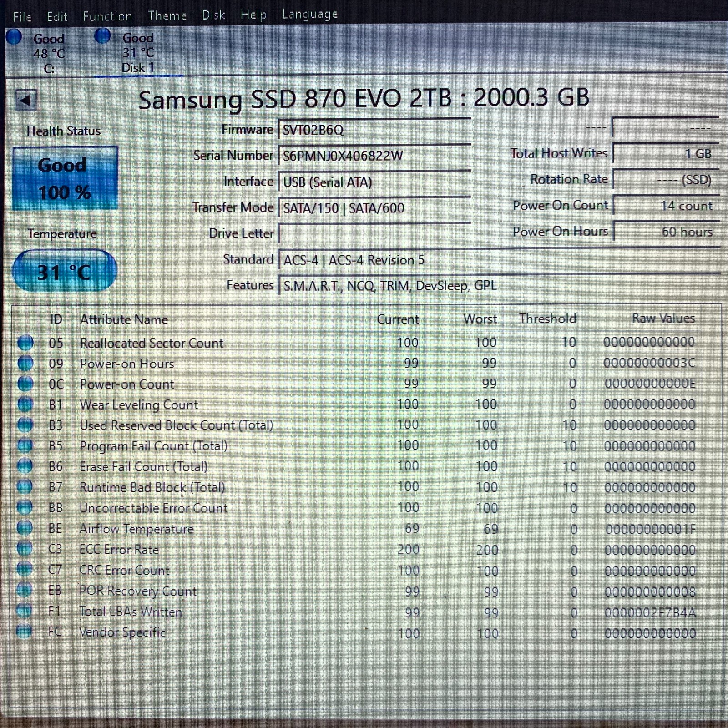The height and width of the screenshot is (728, 728).
Task: Click the Rotation Rate label
Action: 569,179
